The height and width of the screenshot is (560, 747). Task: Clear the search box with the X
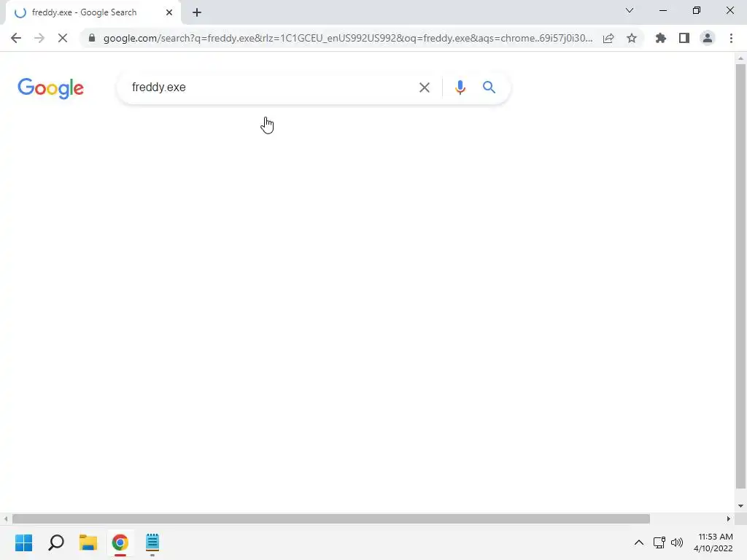click(x=424, y=87)
